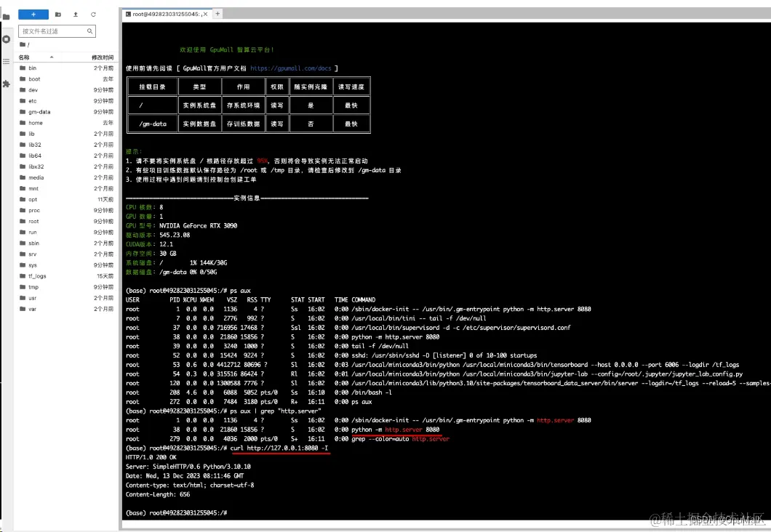Select the tf_logs folder
Viewport: 771px width, 532px height.
click(66, 276)
